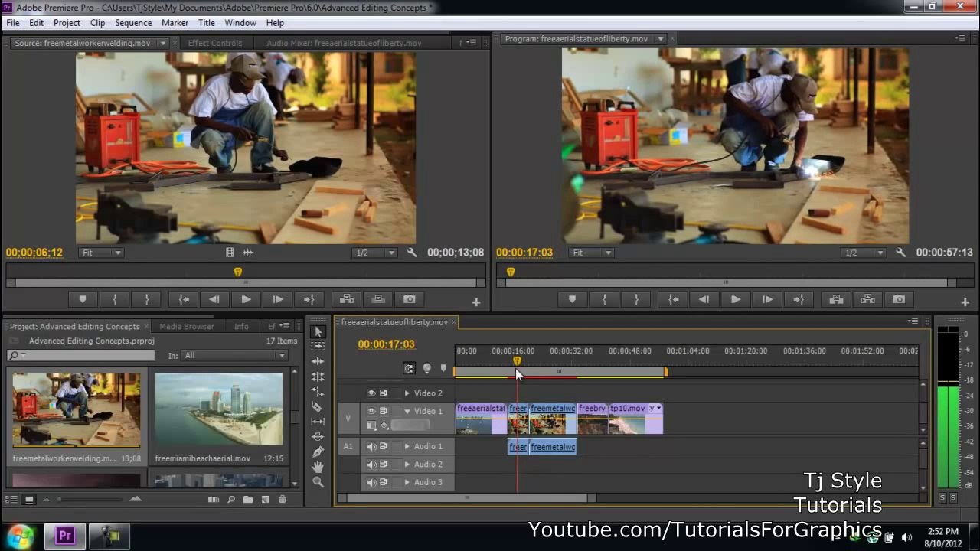Screen dimensions: 980x551
Task: Expand the Audio 3 track
Action: coord(407,482)
